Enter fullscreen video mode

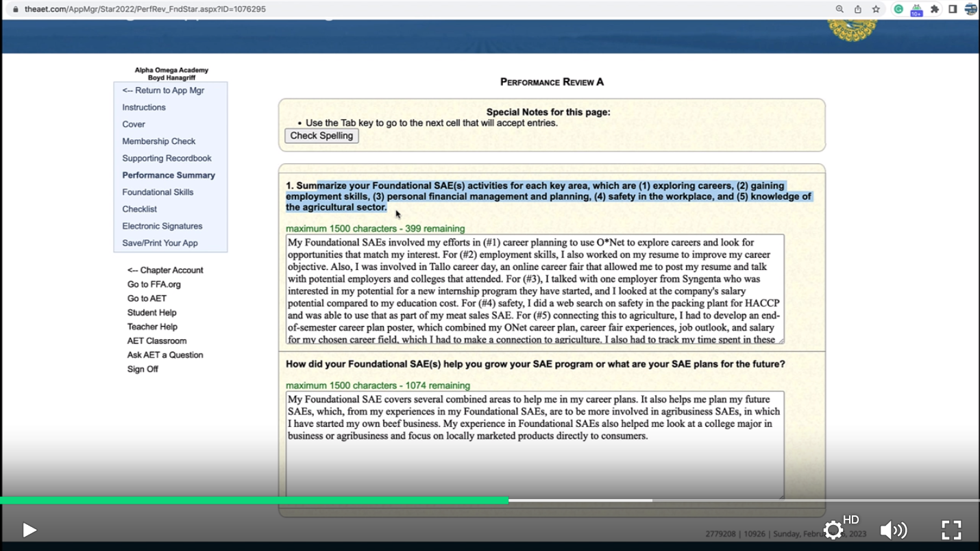[951, 530]
